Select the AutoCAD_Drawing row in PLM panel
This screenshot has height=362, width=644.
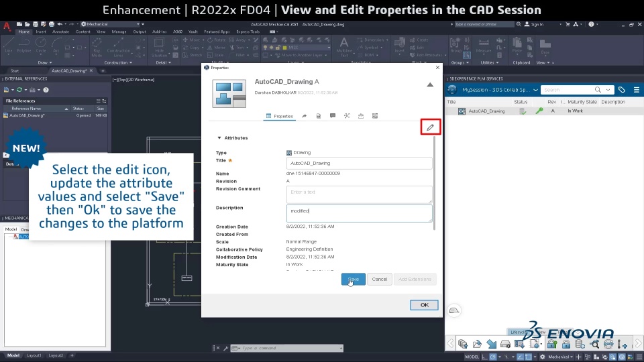point(544,111)
